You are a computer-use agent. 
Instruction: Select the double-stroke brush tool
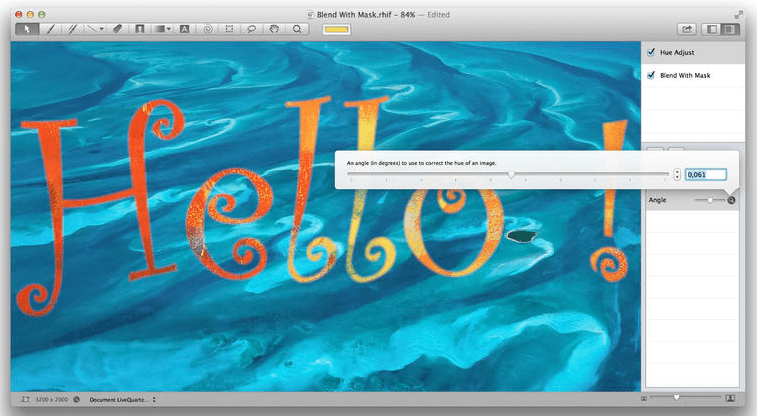[x=72, y=29]
